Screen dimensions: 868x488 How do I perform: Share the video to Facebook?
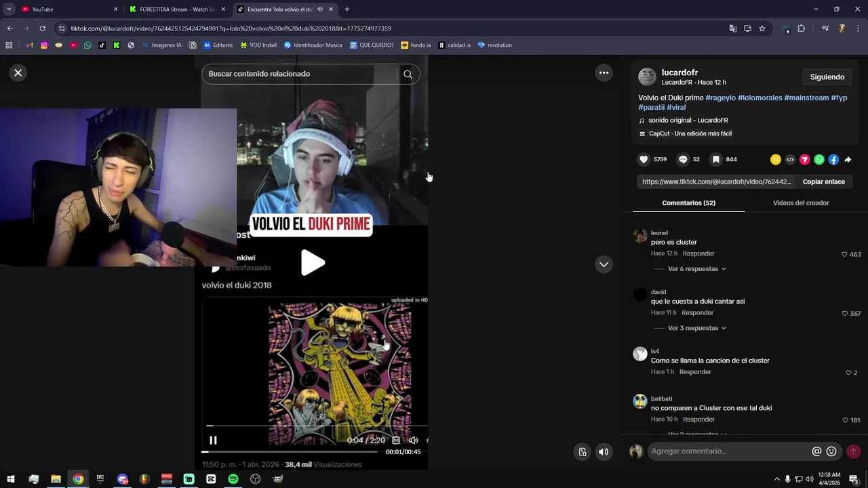pos(833,160)
